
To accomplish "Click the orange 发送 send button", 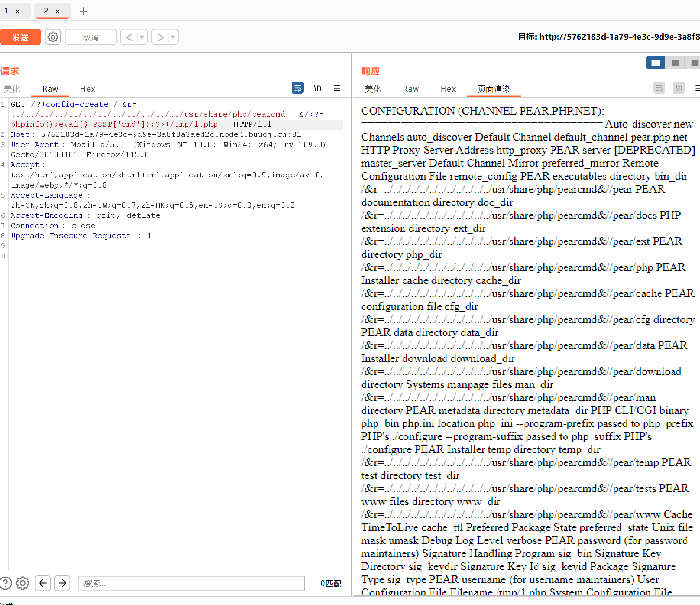I will coord(20,37).
